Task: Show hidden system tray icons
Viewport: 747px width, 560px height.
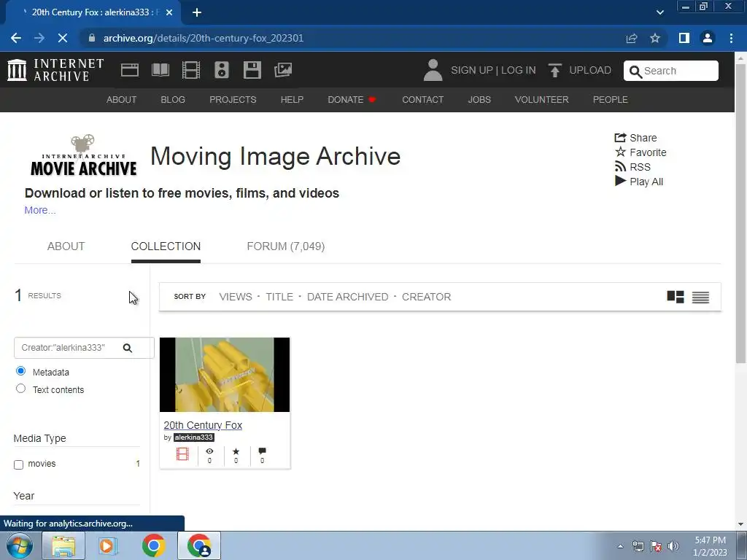Action: click(x=620, y=546)
